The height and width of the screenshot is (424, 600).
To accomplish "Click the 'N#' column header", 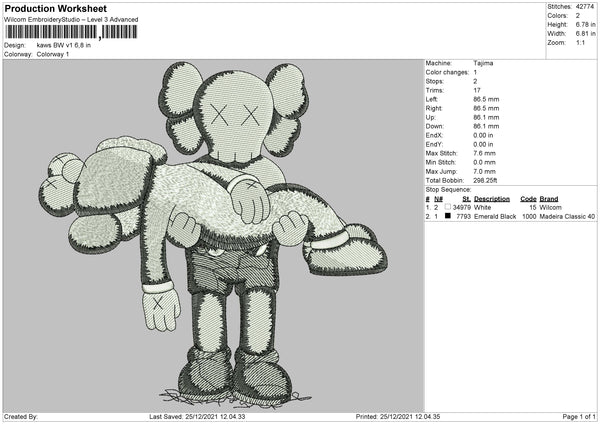I will pyautogui.click(x=439, y=199).
